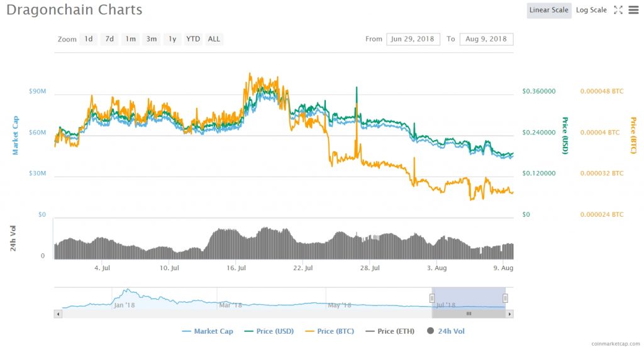Click the To date field Aug 9, 2018
Viewport: 644px width, 350px height.
pos(486,39)
